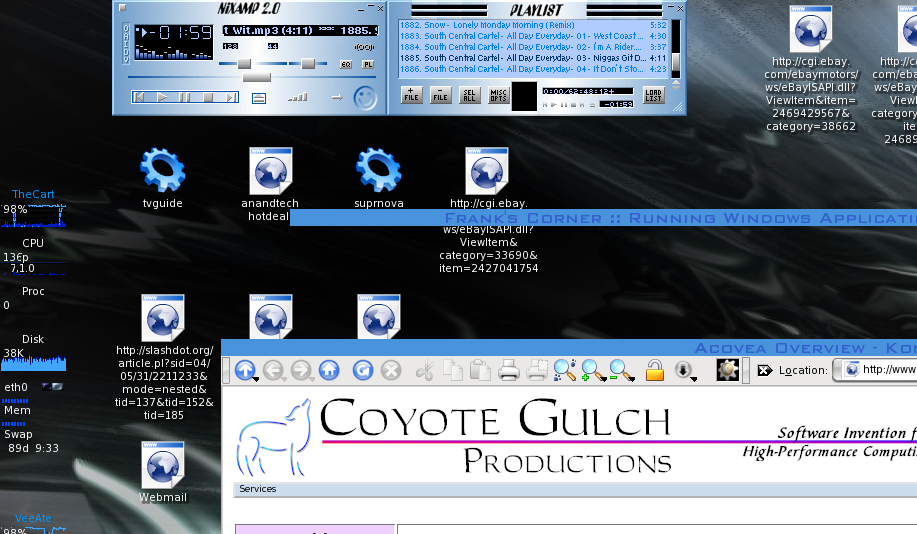Viewport: 917px width, 534px height.
Task: Click the eth0 network monitor entry
Action: tap(32, 387)
